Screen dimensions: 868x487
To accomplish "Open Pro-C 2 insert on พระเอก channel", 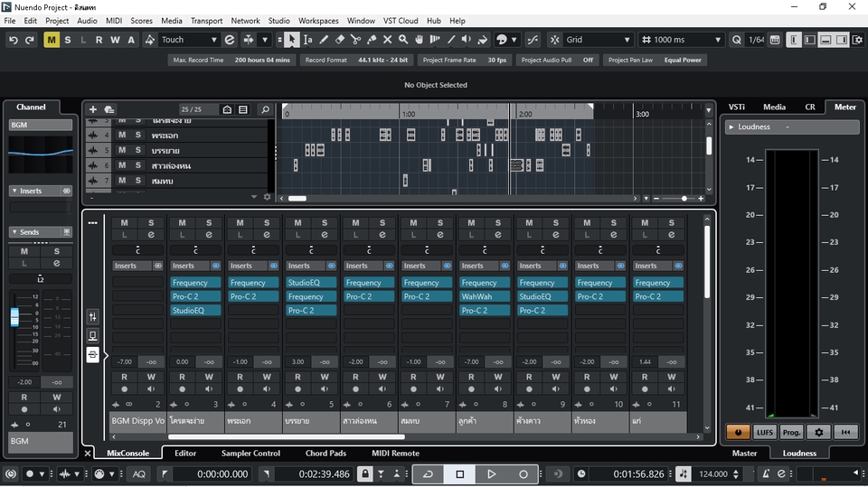I will pos(253,296).
